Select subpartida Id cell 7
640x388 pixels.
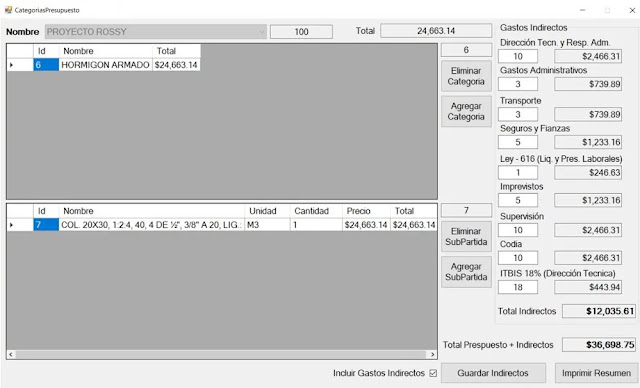coord(46,225)
